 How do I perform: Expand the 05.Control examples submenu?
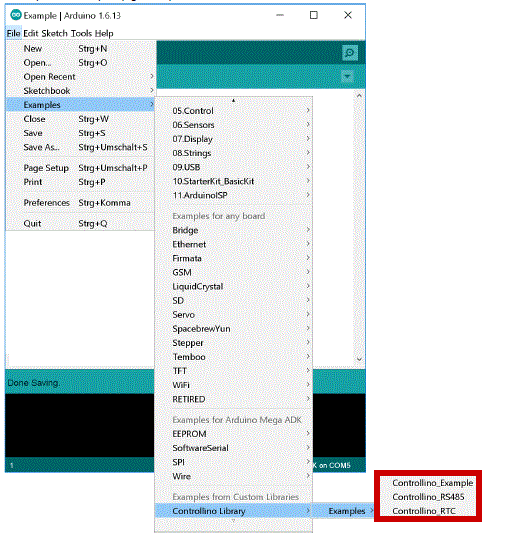(233, 111)
